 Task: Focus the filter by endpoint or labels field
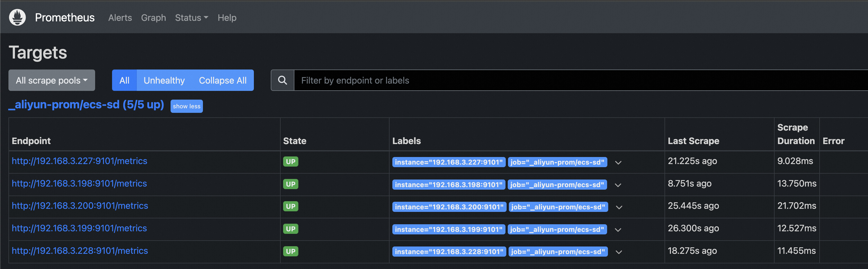click(x=573, y=80)
